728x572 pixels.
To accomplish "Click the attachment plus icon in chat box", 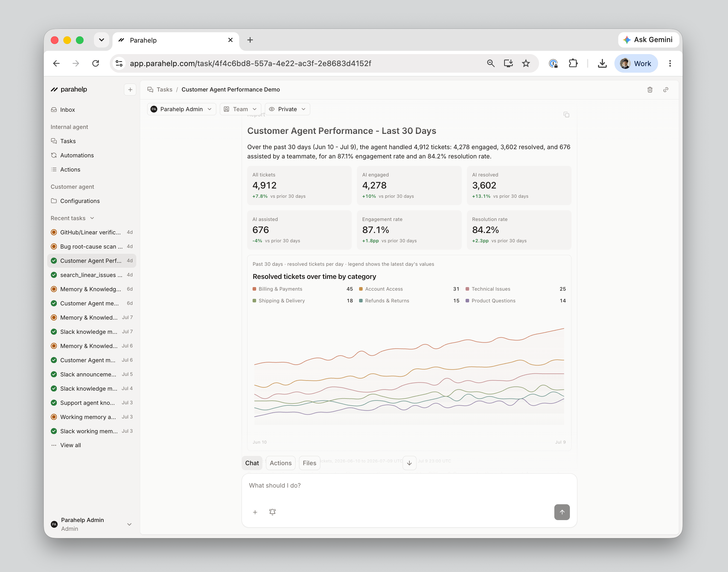I will [x=255, y=512].
